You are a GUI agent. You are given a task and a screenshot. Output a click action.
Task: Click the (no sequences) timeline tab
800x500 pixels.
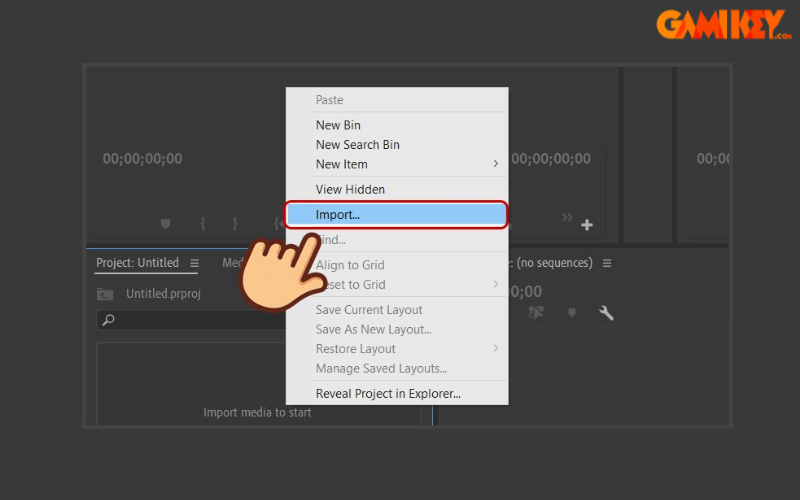click(x=555, y=263)
